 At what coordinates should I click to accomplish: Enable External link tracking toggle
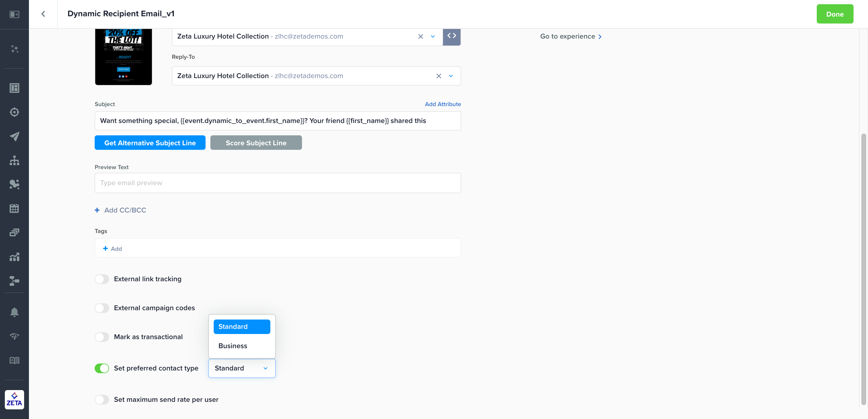point(102,279)
